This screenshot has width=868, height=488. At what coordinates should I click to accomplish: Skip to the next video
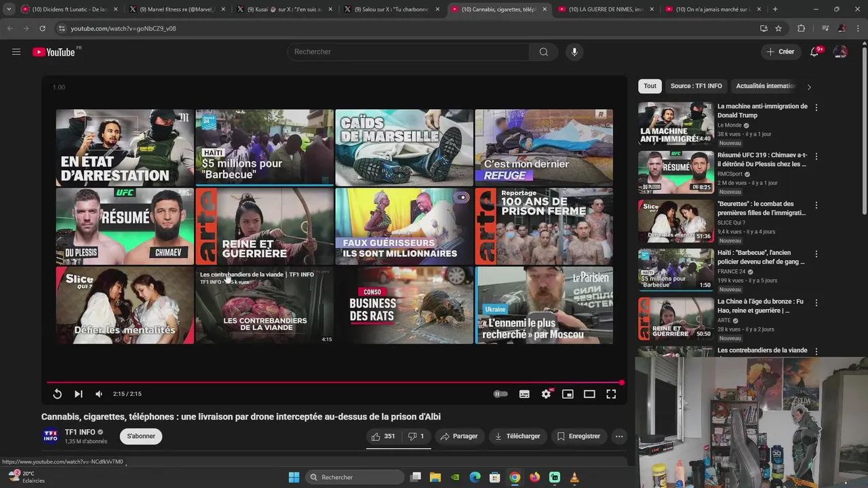tap(78, 394)
